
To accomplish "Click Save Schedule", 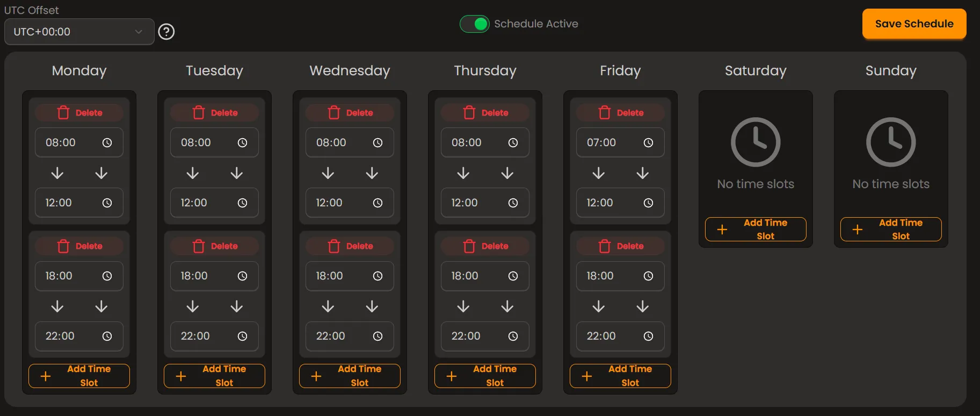I will (913, 24).
